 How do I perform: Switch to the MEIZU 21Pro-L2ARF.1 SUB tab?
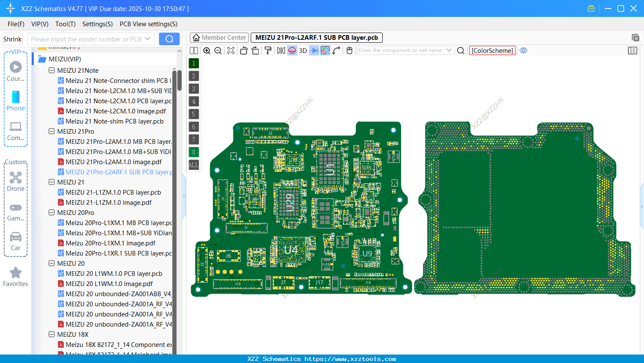316,37
